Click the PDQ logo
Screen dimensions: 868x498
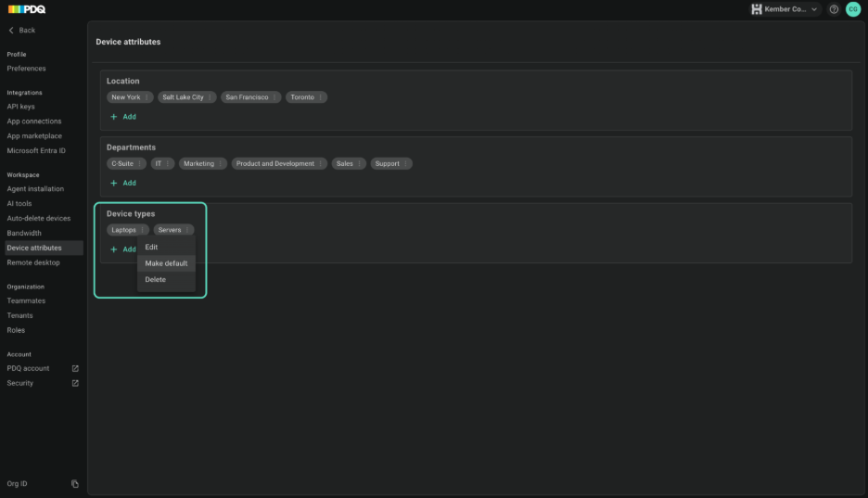click(x=27, y=9)
